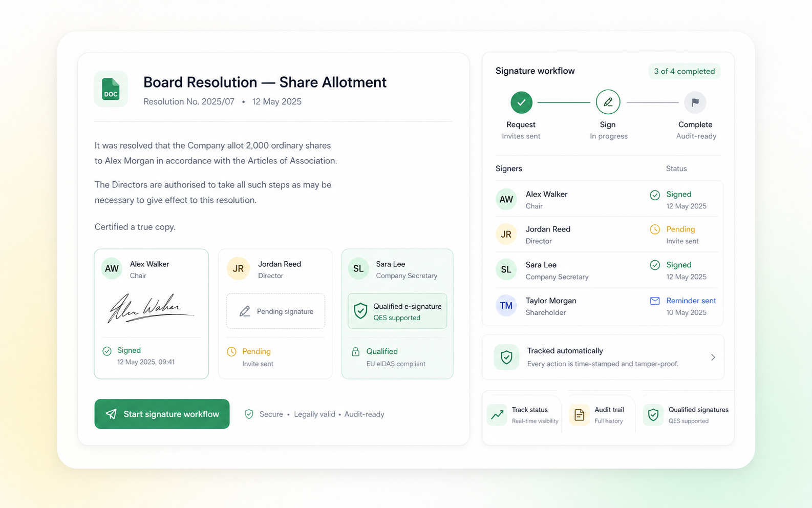Click the Invites sent label under Request
Screen dimensions: 812x508
pyautogui.click(x=521, y=136)
